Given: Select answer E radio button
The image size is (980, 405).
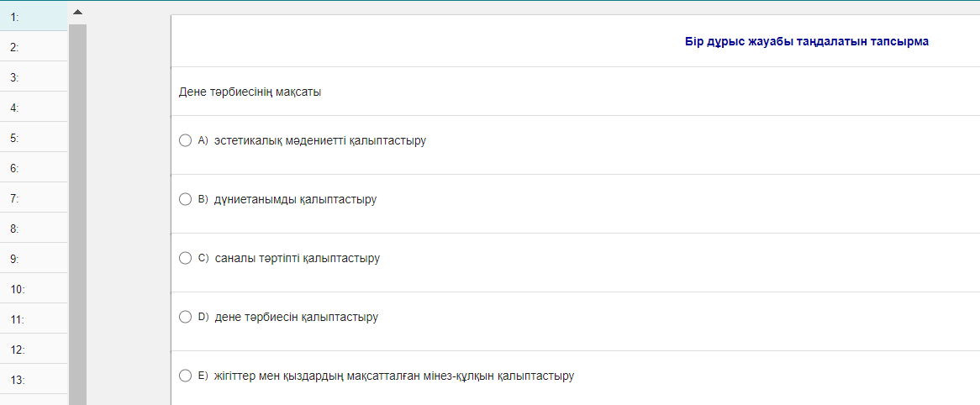Looking at the screenshot, I should pyautogui.click(x=186, y=376).
